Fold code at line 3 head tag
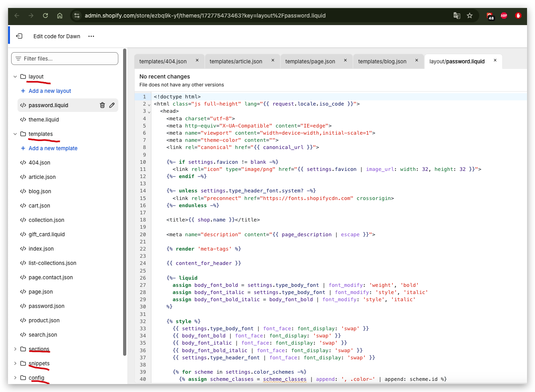Screen dimensions: 535x392 click(x=149, y=112)
